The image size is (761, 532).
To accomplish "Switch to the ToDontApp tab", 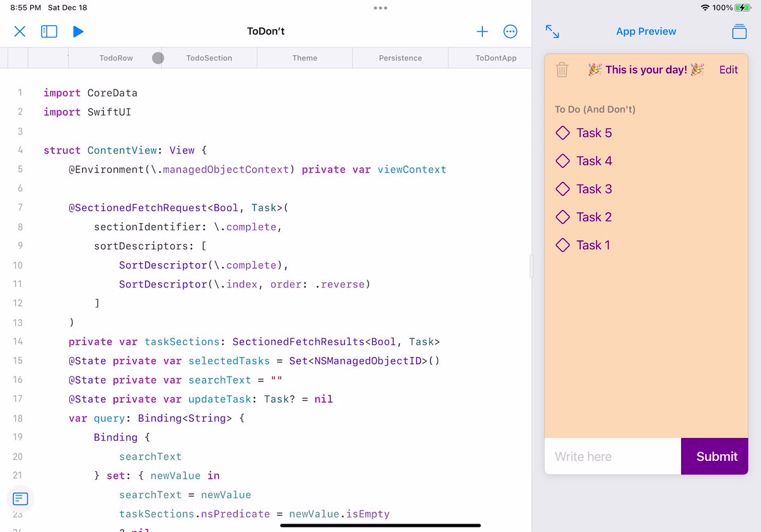I will (496, 58).
